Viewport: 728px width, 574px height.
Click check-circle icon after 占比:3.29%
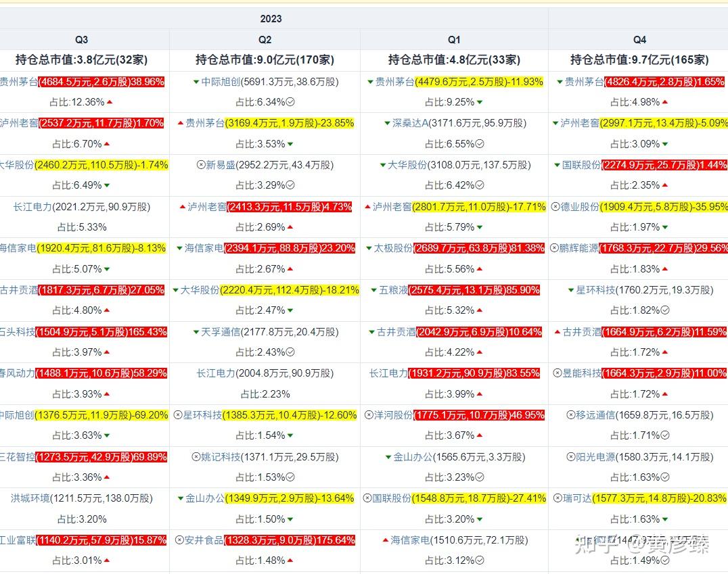coord(290,185)
